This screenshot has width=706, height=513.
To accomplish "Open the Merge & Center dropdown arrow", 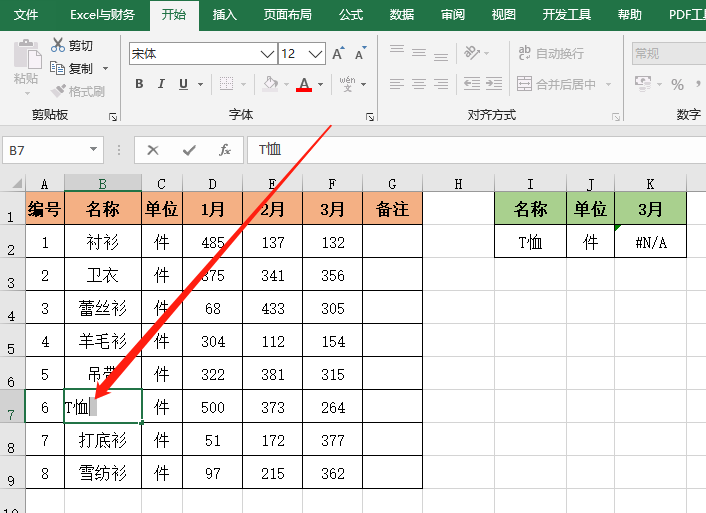I will click(608, 84).
